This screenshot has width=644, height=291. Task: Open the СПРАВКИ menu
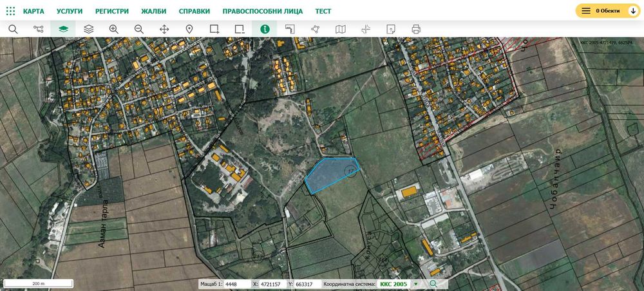click(x=194, y=12)
